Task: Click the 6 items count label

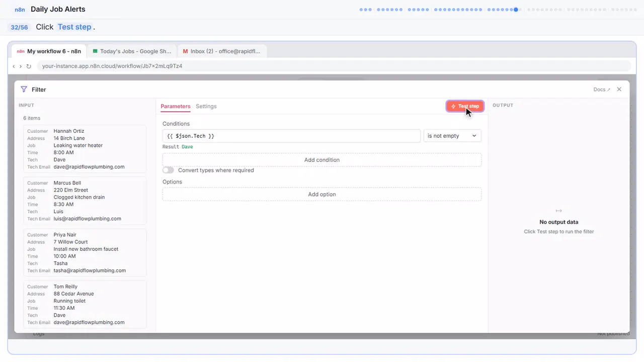Action: click(x=32, y=118)
